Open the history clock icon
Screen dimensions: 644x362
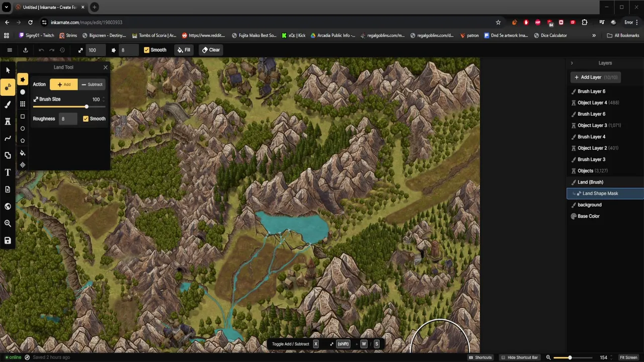[x=62, y=50]
